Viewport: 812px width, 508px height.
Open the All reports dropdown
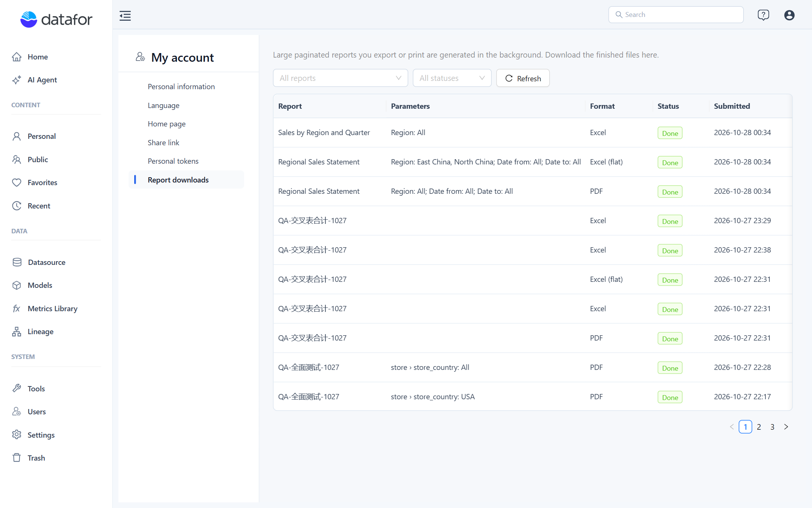tap(340, 78)
